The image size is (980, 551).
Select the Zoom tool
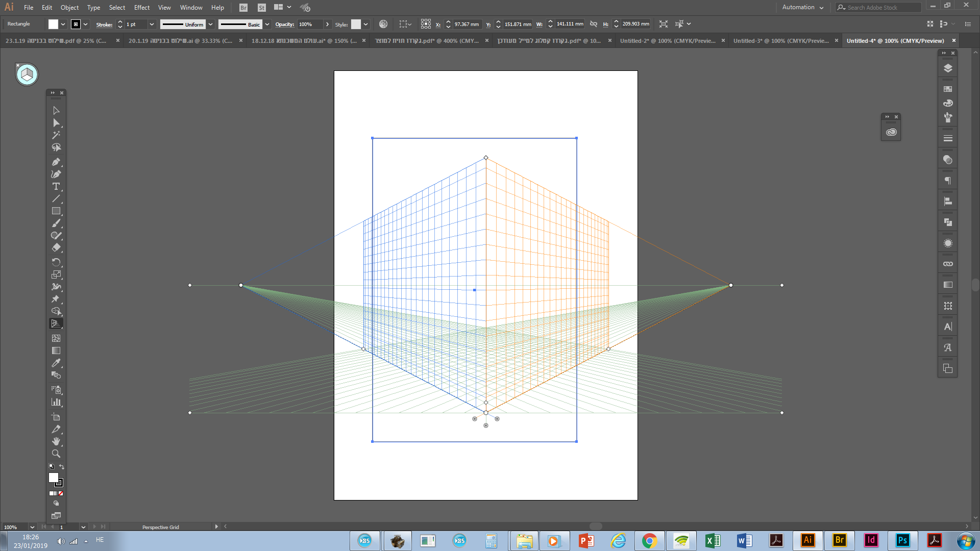point(56,454)
